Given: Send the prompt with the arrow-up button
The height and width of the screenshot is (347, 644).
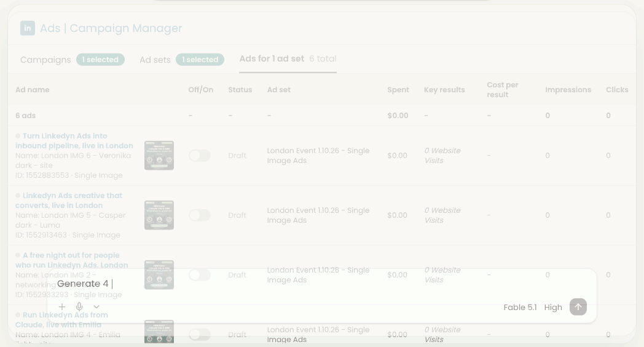Looking at the screenshot, I should coord(578,307).
